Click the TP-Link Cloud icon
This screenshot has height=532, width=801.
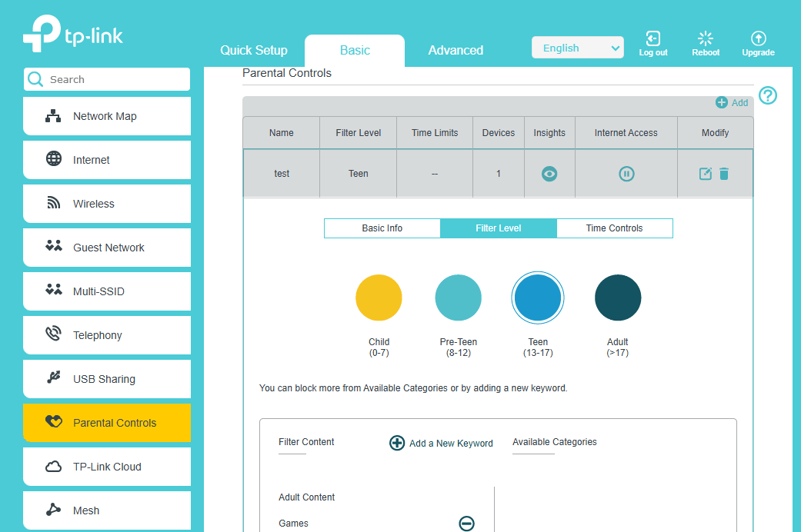54,466
